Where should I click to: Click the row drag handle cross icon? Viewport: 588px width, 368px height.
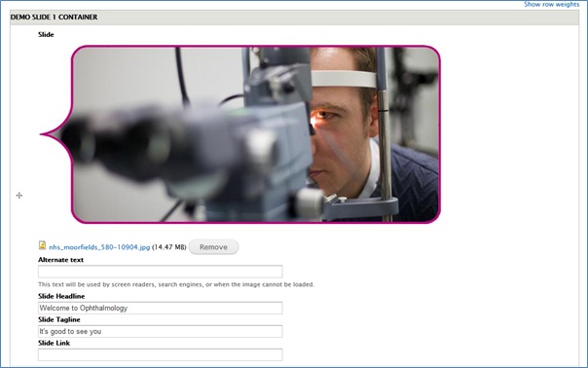coord(19,196)
